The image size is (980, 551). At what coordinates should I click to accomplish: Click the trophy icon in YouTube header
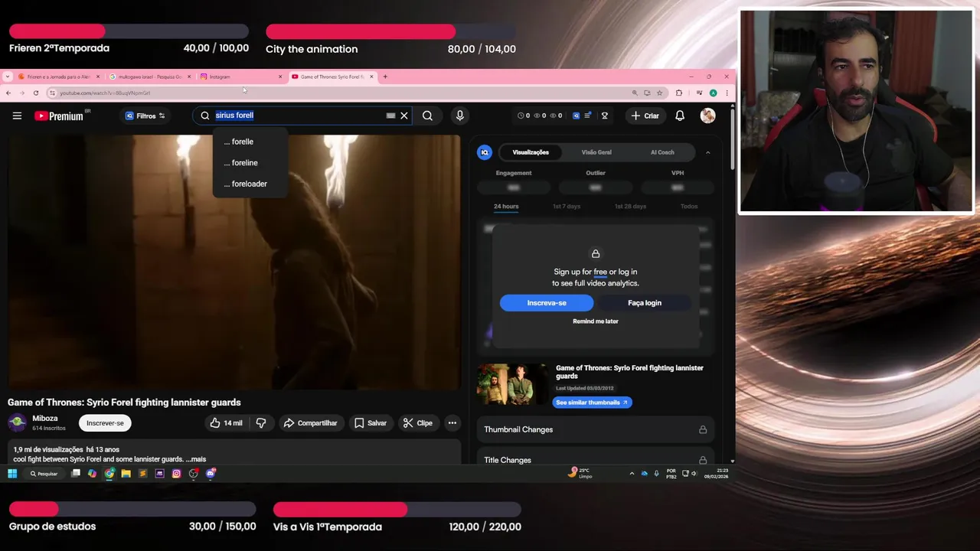pyautogui.click(x=604, y=116)
